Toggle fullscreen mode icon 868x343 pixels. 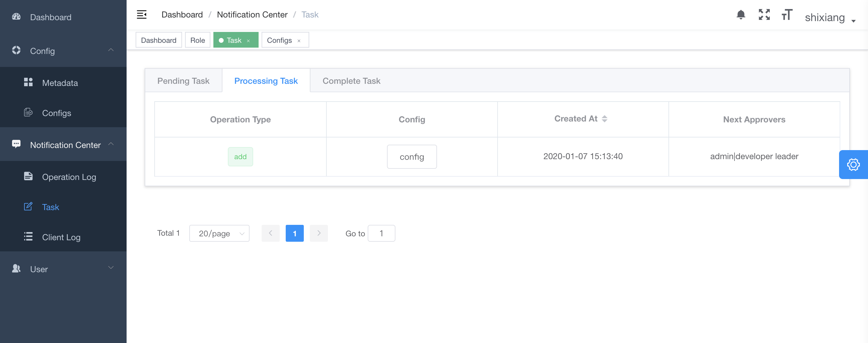764,14
